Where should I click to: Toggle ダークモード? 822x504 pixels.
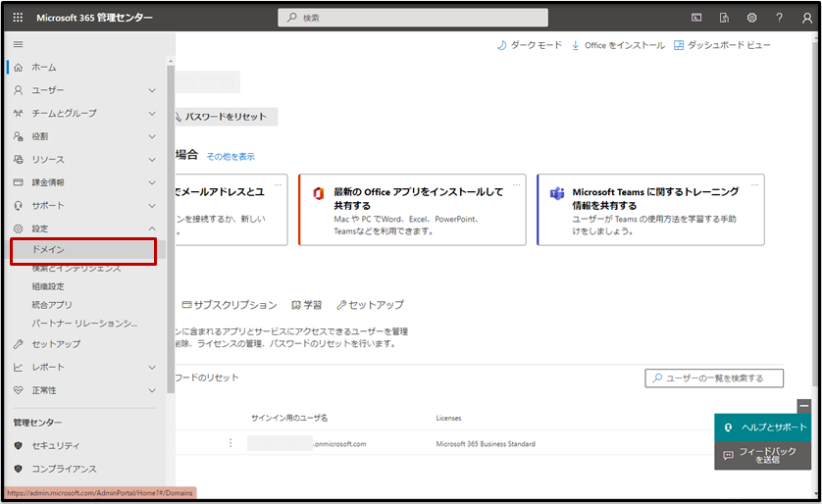530,45
